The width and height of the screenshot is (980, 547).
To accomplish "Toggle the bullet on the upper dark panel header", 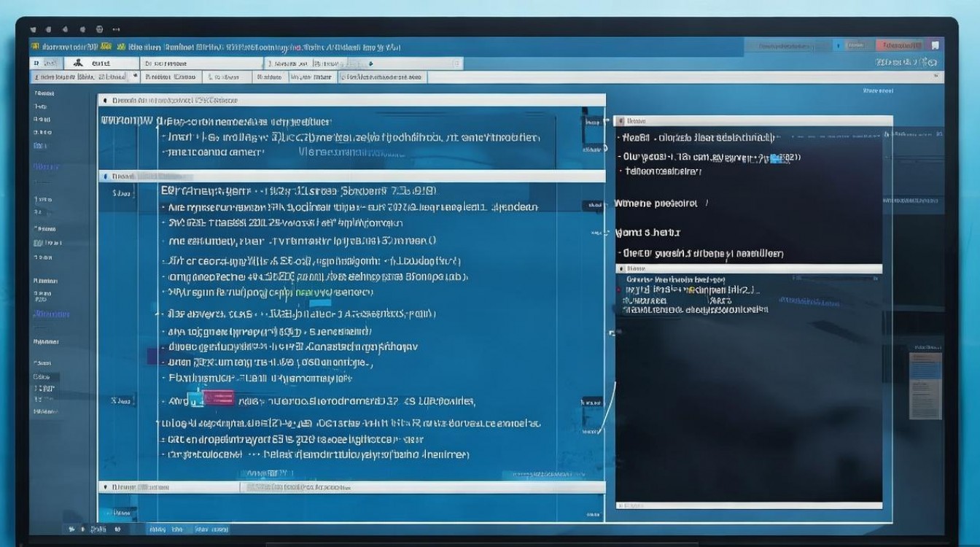I will click(621, 121).
